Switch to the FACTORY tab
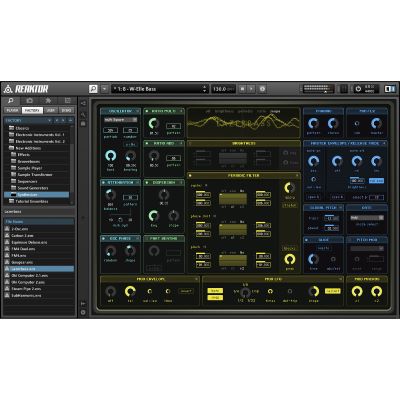The image size is (400, 400). click(32, 110)
